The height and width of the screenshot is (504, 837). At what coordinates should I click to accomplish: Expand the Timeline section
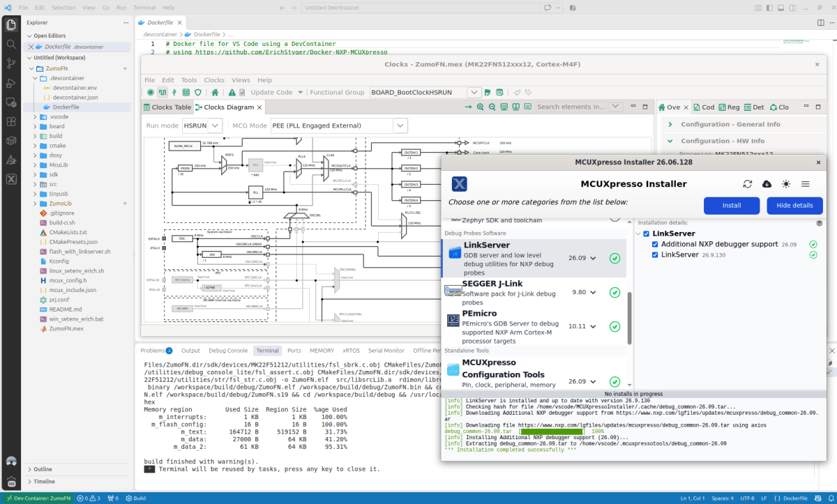point(44,481)
